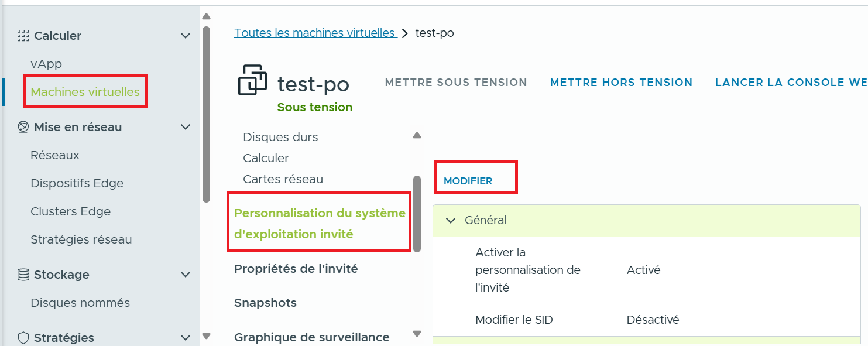Viewport: 868px width, 346px height.
Task: Open Dispositifs Edge in sidebar
Action: (x=77, y=183)
